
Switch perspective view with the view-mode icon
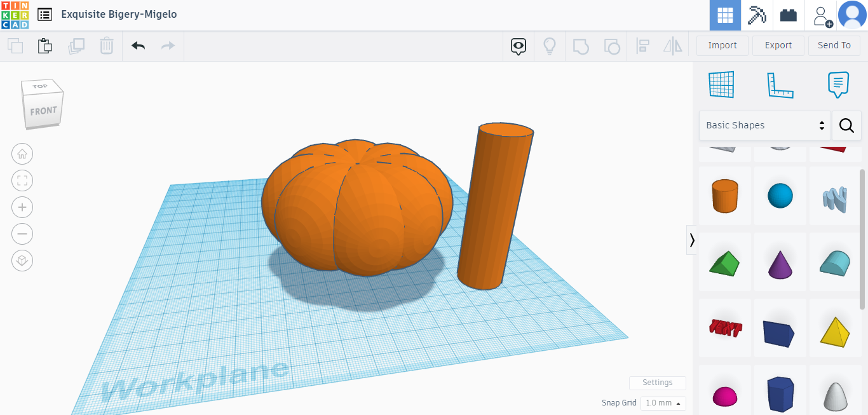click(x=22, y=261)
